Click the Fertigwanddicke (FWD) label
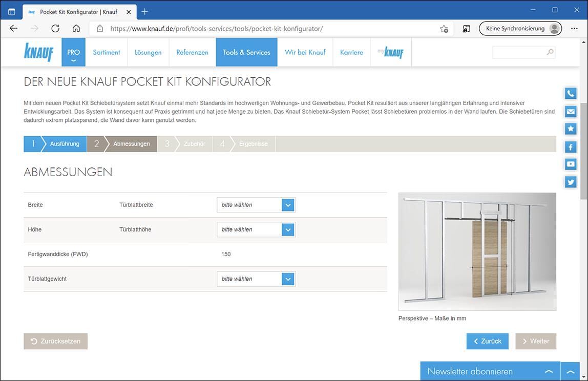The height and width of the screenshot is (381, 588). (x=58, y=254)
